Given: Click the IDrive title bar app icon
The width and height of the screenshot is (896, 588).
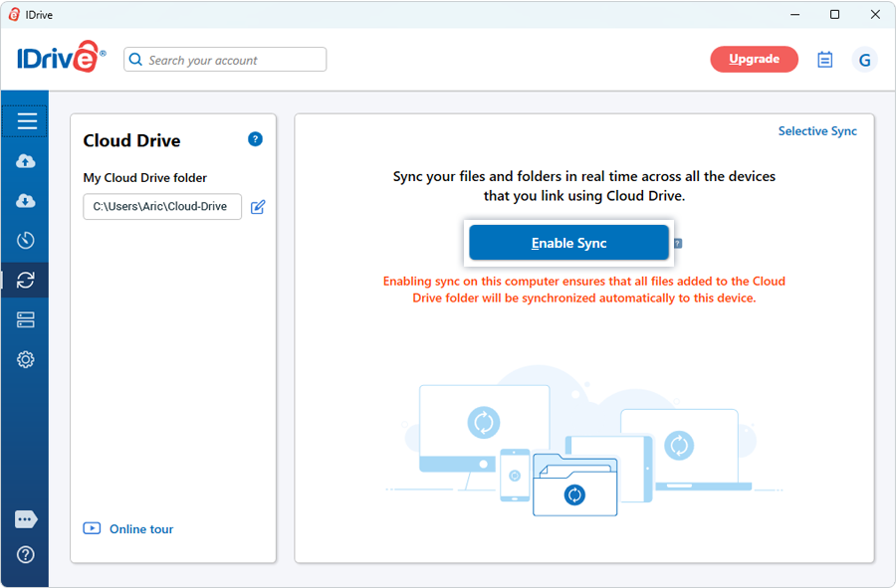Looking at the screenshot, I should click(x=14, y=15).
